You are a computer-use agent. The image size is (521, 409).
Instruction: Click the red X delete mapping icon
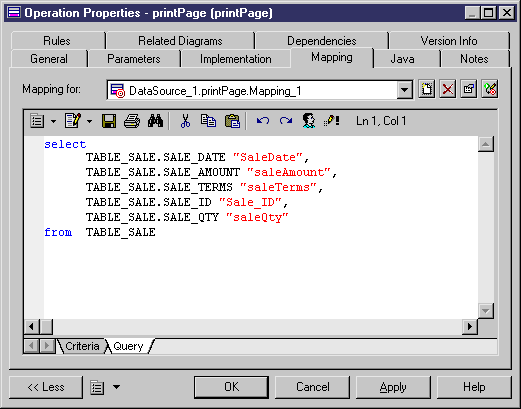click(x=447, y=89)
